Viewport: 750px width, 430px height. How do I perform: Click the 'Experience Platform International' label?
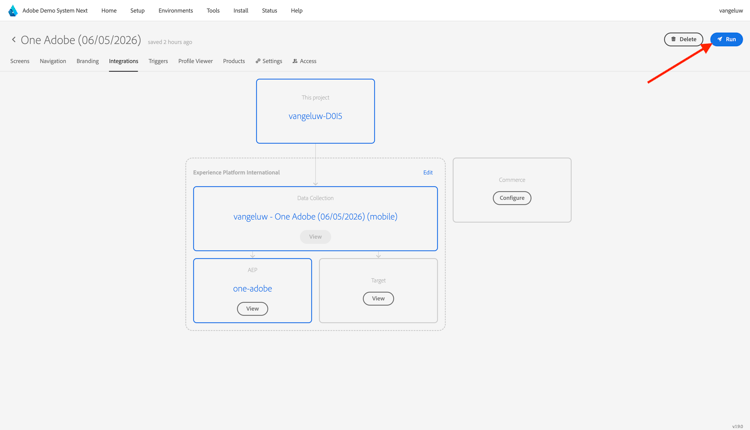click(x=236, y=173)
